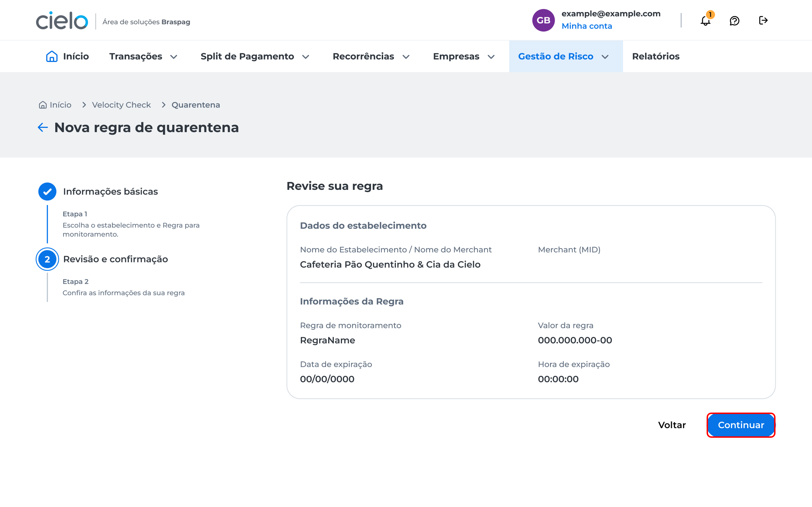Open the help chat icon
Viewport: 812px width, 507px height.
click(x=734, y=21)
